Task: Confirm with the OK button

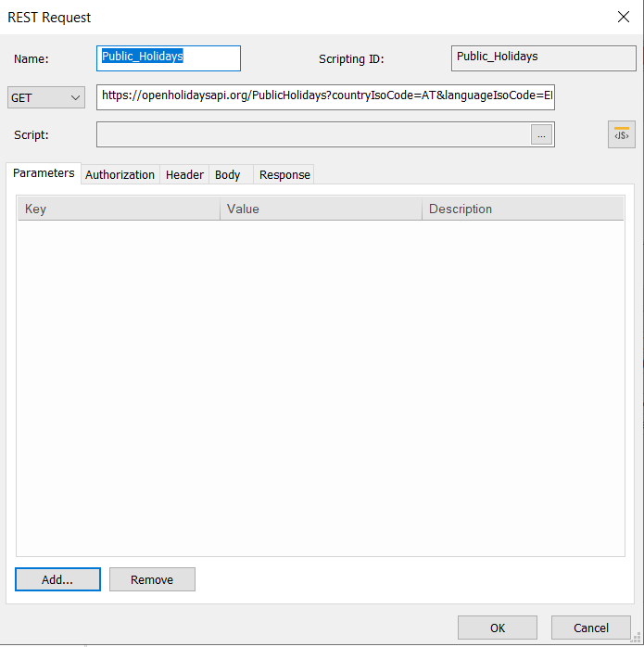Action: pyautogui.click(x=498, y=628)
